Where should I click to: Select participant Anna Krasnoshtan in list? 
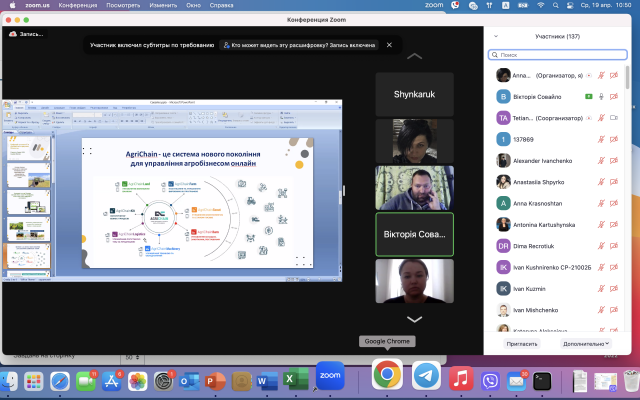click(557, 203)
